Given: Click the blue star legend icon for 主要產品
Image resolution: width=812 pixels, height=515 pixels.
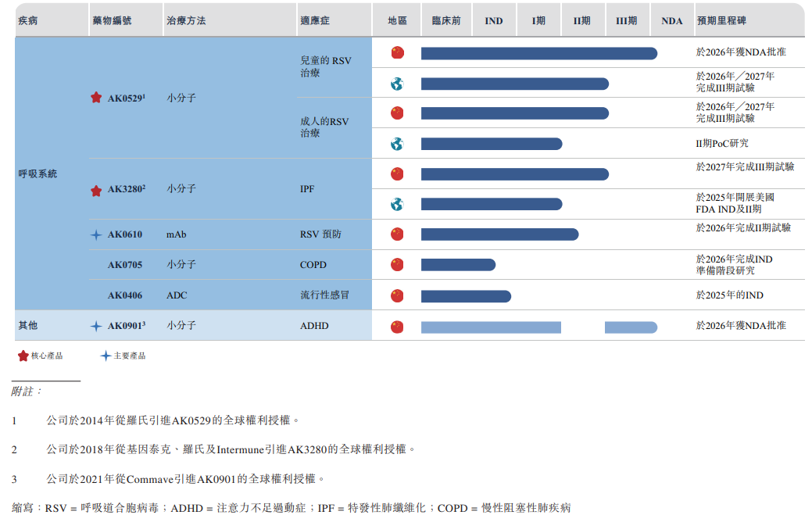Looking at the screenshot, I should (x=106, y=356).
